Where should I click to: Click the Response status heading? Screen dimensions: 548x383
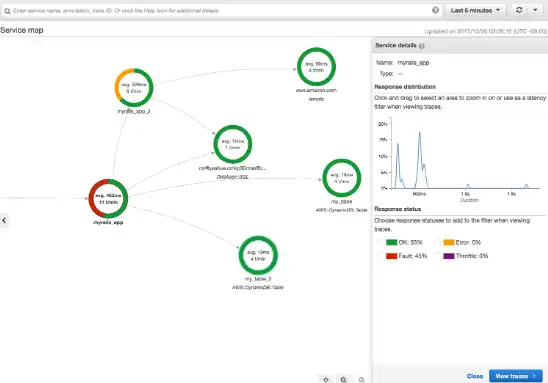click(398, 209)
